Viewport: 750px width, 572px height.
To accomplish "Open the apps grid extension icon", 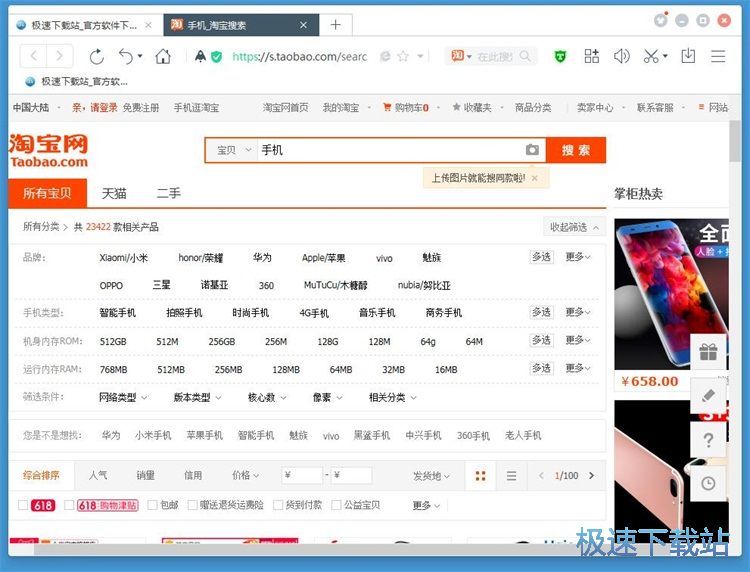I will coord(592,56).
